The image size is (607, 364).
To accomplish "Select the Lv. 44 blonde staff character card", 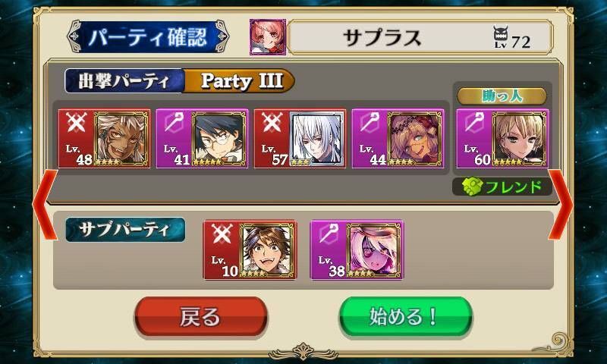I will click(x=398, y=139).
